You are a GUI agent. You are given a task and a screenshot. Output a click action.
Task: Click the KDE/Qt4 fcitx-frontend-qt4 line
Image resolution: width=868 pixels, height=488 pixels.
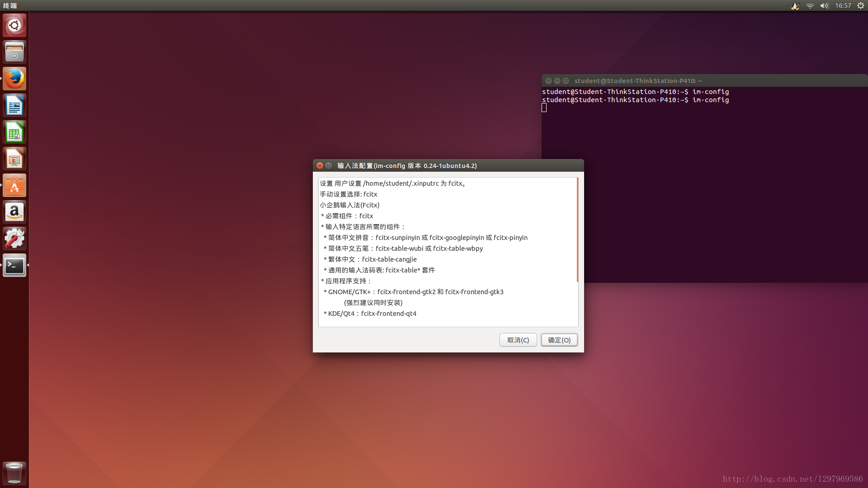370,314
